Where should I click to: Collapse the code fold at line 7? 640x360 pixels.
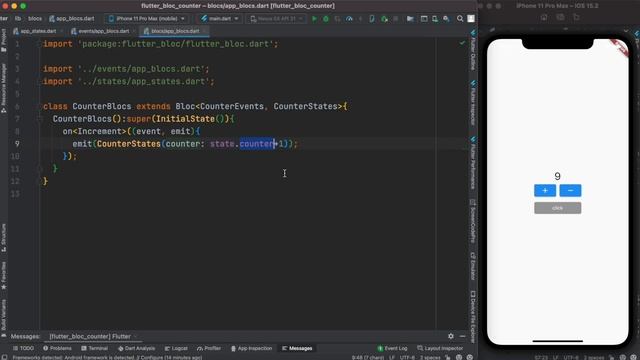tap(40, 119)
